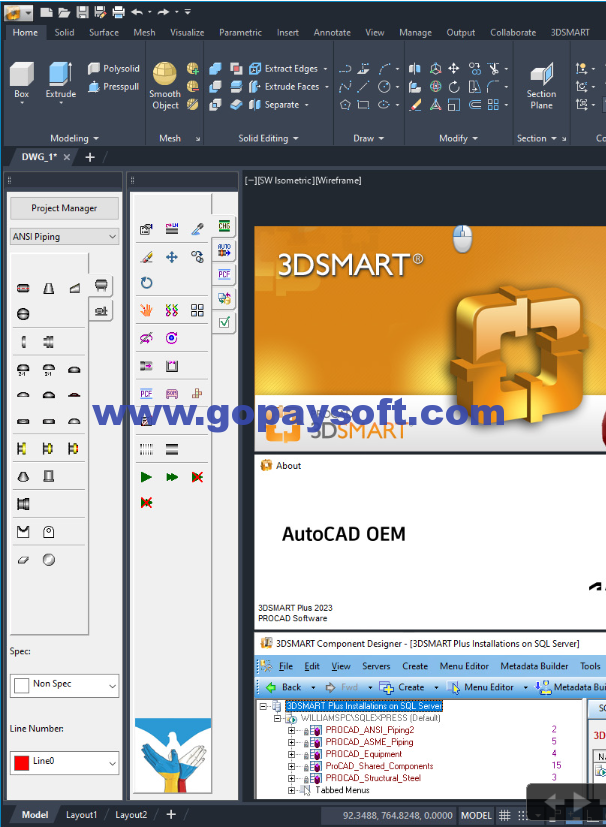The height and width of the screenshot is (827, 606).
Task: Switch to the Solid ribbon tab
Action: click(64, 32)
